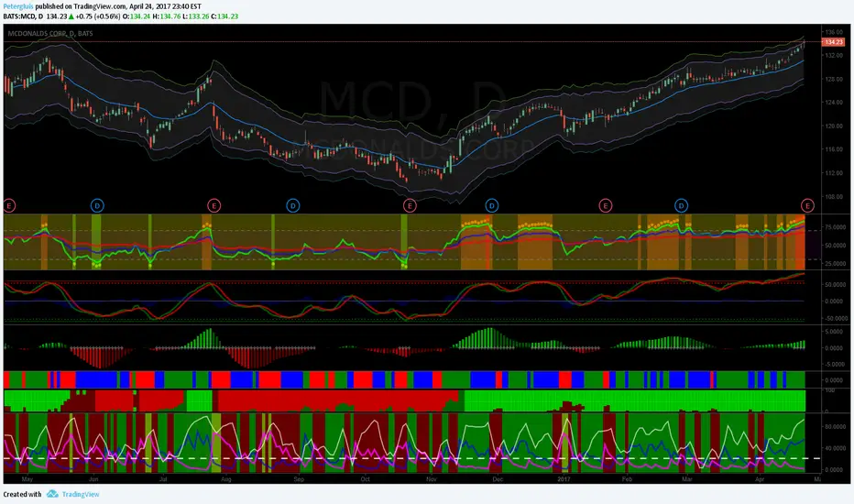Screen dimensions: 854x504
Task: Click the Apr label on time axis
Action: click(x=760, y=479)
